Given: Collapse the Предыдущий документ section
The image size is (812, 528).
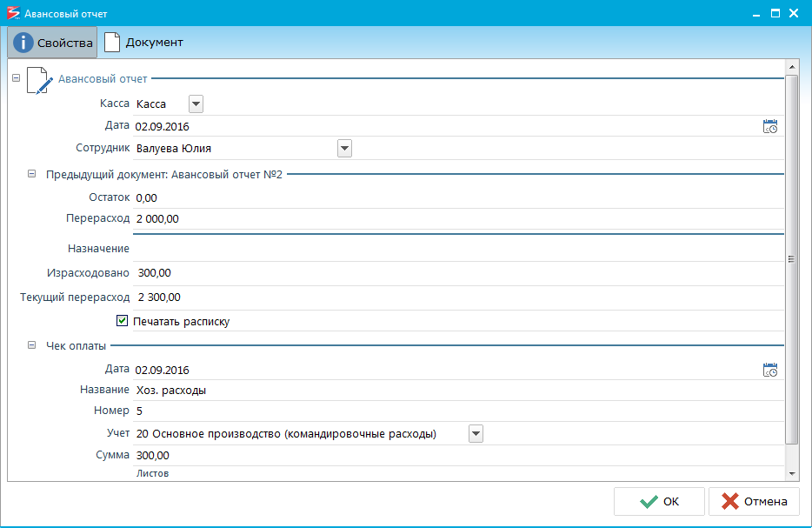Looking at the screenshot, I should [31, 174].
